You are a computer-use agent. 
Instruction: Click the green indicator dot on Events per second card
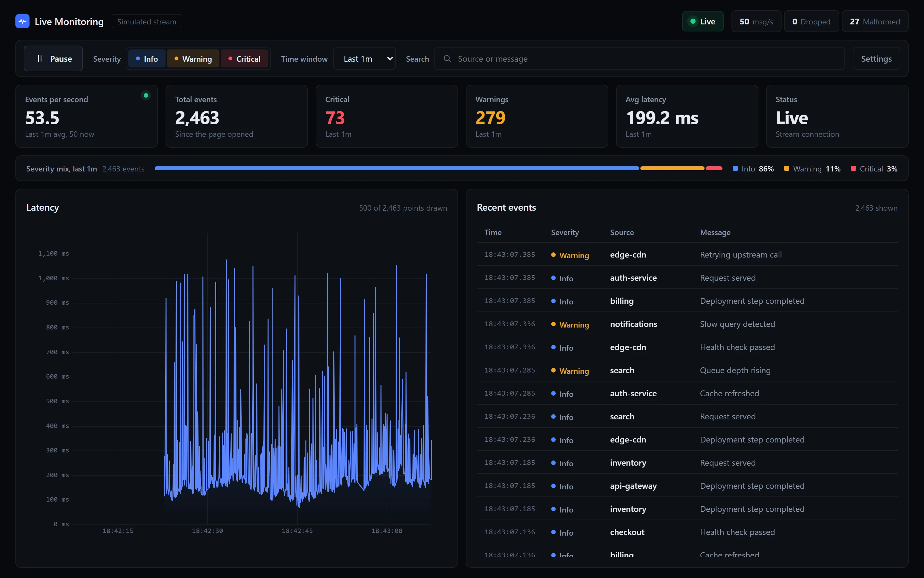coord(146,95)
